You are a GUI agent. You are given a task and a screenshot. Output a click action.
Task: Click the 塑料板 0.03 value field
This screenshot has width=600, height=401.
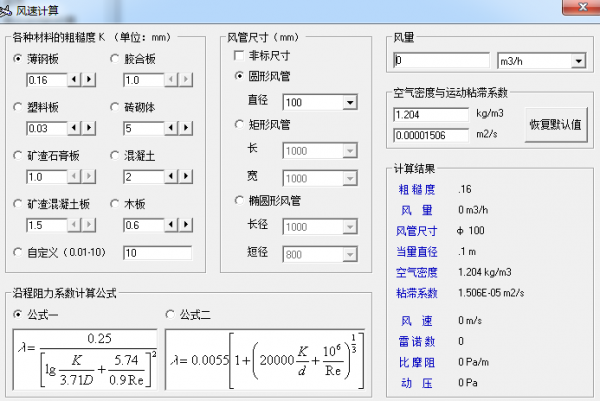[47, 128]
